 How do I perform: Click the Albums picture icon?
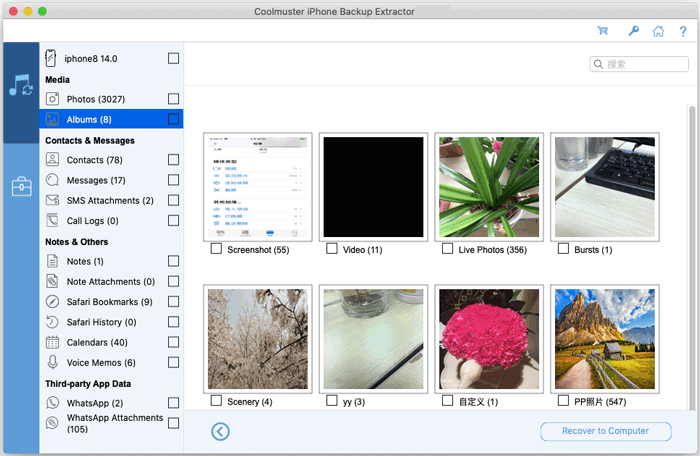click(x=52, y=119)
